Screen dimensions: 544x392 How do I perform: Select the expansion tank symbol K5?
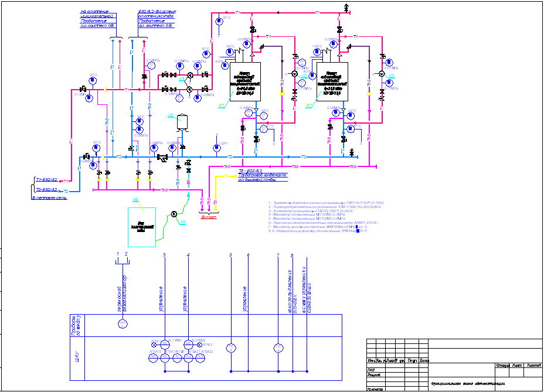click(182, 122)
